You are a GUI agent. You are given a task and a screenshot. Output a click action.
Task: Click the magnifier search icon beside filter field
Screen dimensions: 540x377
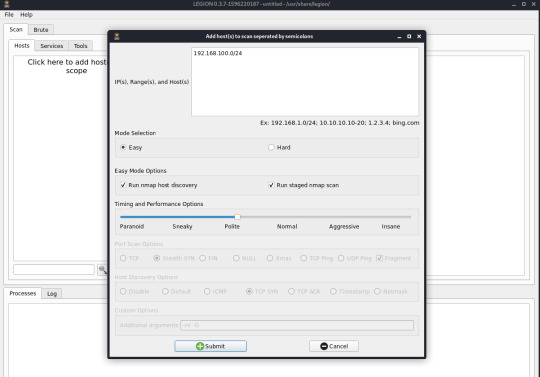pos(103,270)
